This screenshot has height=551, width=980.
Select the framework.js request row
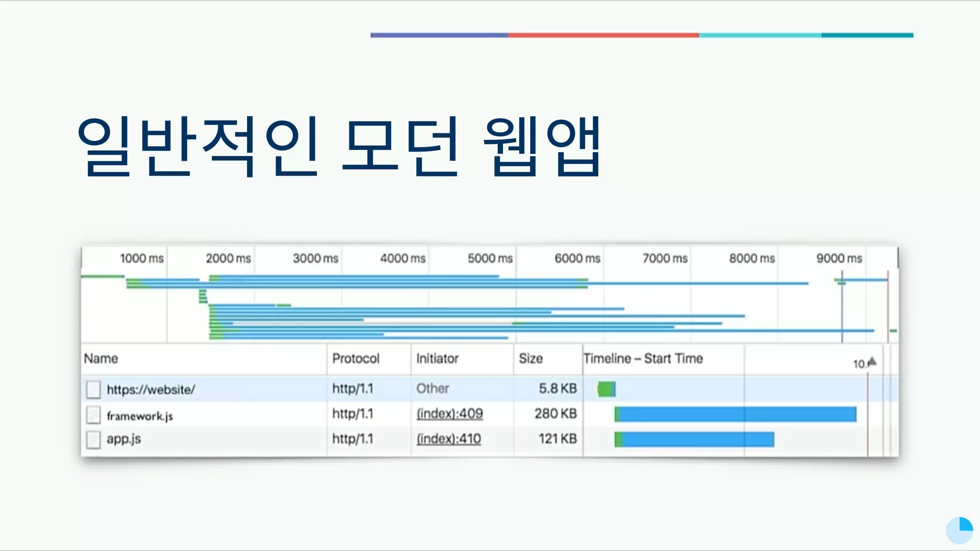140,416
